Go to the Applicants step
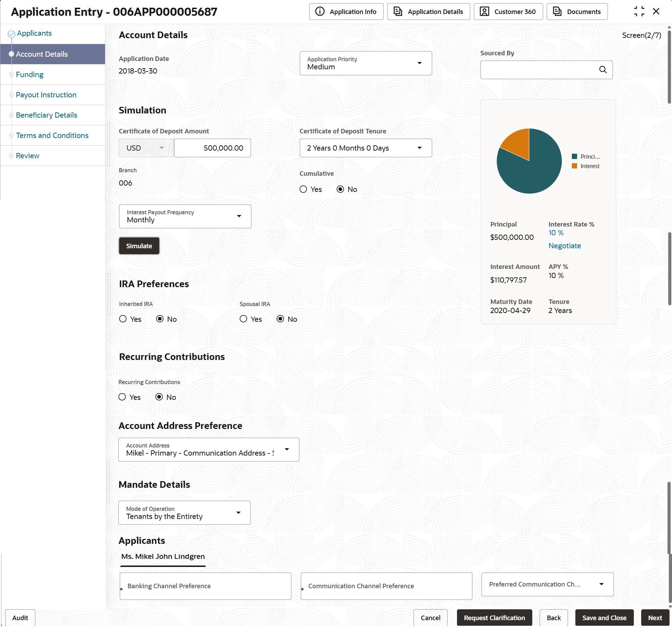The height and width of the screenshot is (631, 672). [34, 33]
